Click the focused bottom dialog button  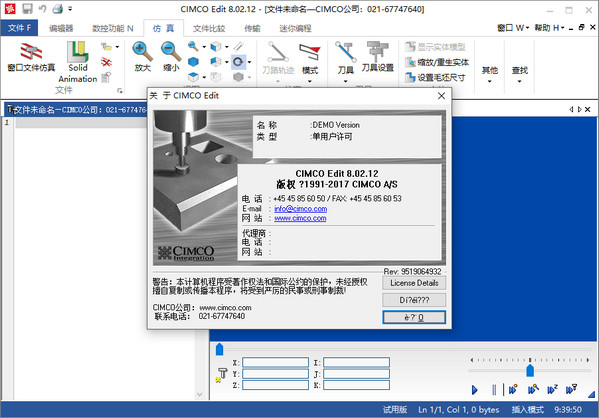[414, 318]
